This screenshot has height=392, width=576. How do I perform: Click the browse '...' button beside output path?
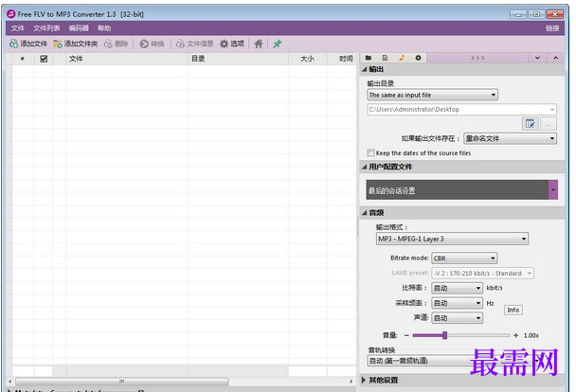click(549, 124)
